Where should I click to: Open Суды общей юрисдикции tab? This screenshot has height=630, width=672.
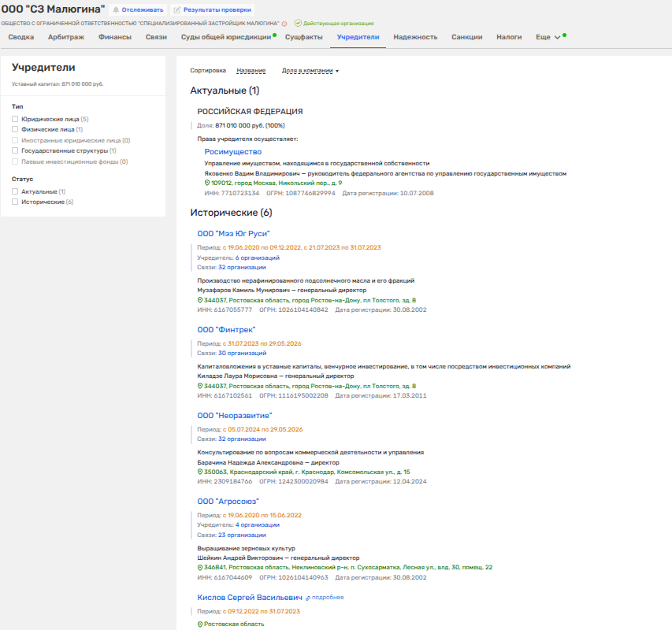point(226,37)
